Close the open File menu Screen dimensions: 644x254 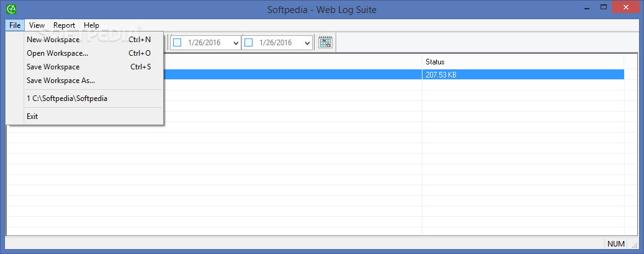(15, 25)
